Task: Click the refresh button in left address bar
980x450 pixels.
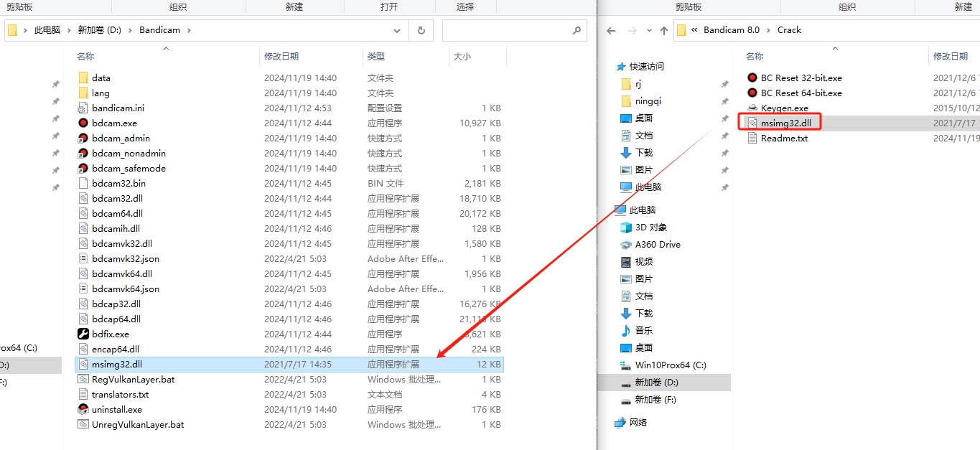Action: click(x=421, y=30)
